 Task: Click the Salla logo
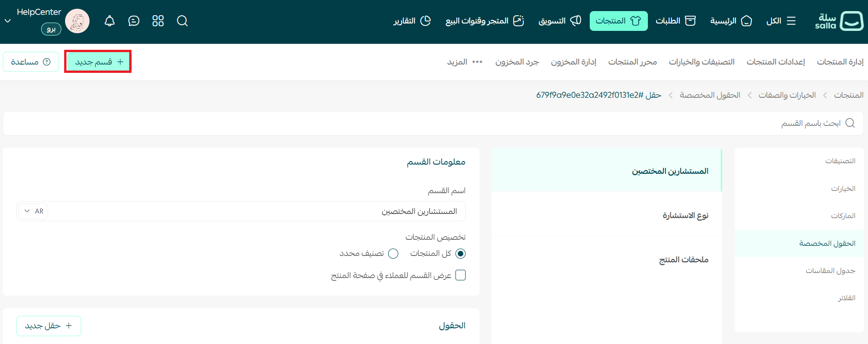click(x=839, y=21)
